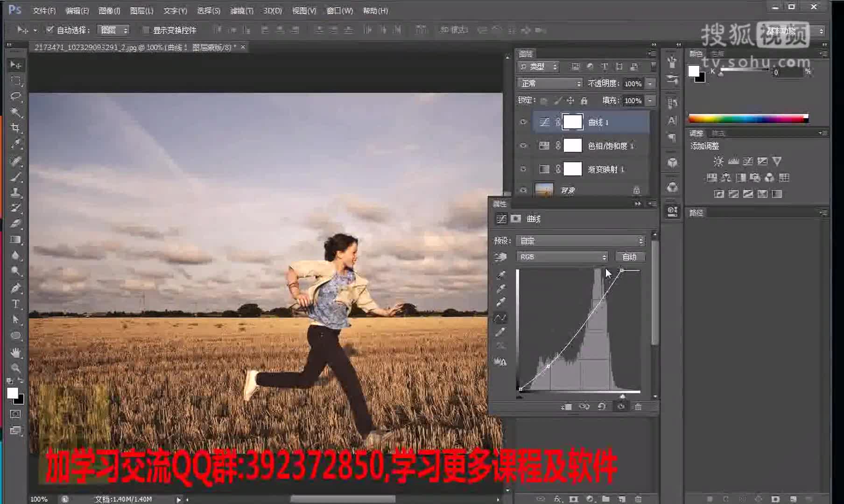Switch Properties panel to mask view

click(x=516, y=219)
